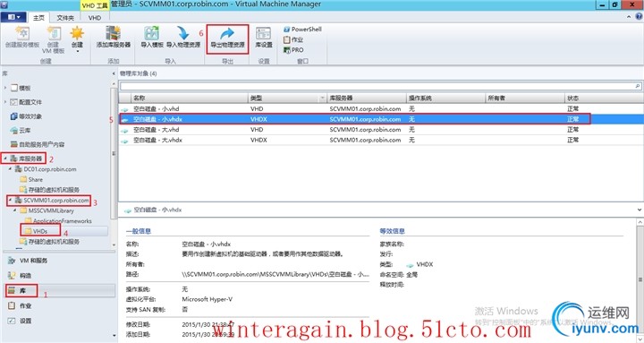Select the row 空白磁盘 - 大.vhdx
The image size is (644, 343).
(x=381, y=140)
